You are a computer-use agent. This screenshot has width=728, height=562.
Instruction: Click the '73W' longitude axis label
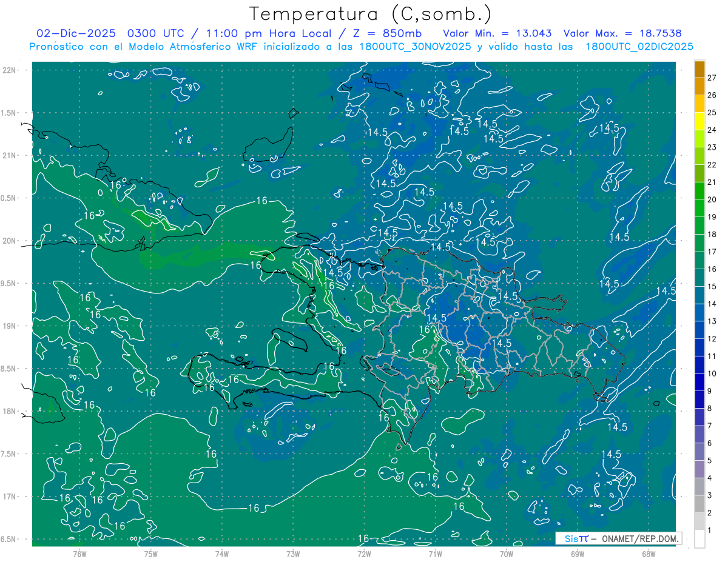point(293,554)
